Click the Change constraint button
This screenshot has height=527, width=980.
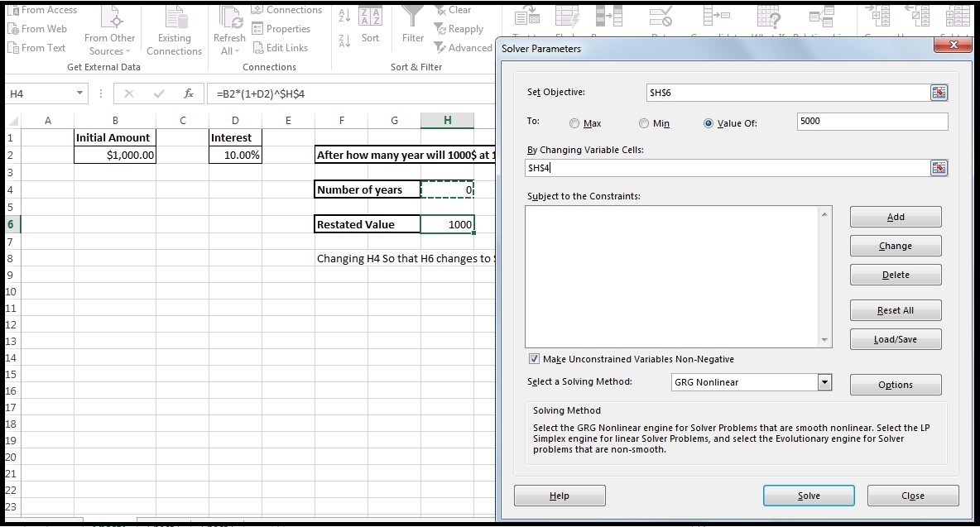[x=896, y=246]
